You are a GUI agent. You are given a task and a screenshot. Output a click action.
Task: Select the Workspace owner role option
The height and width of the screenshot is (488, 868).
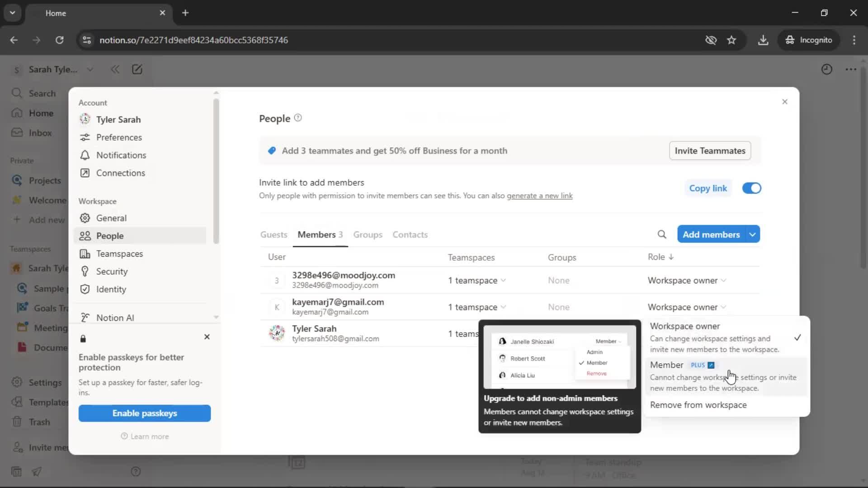726,337
